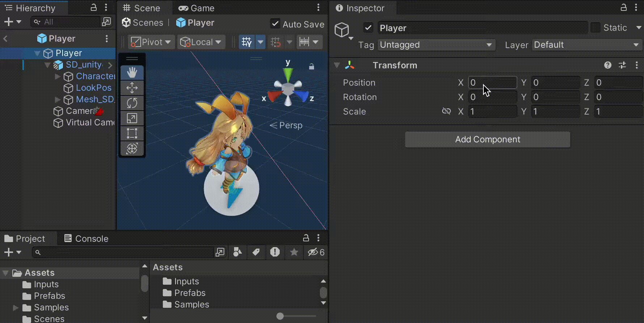Viewport: 644px width, 323px height.
Task: Select the Rect transform tool
Action: (132, 133)
